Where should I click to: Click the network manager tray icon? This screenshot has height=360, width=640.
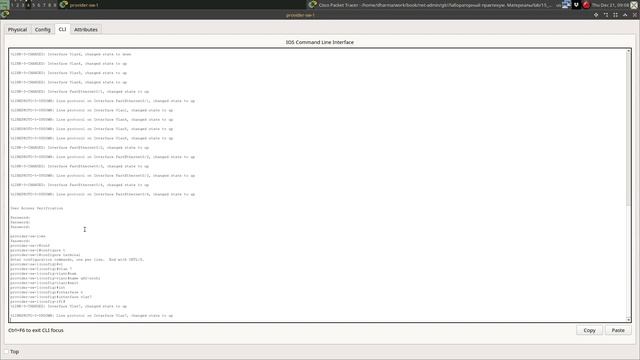tap(566, 5)
